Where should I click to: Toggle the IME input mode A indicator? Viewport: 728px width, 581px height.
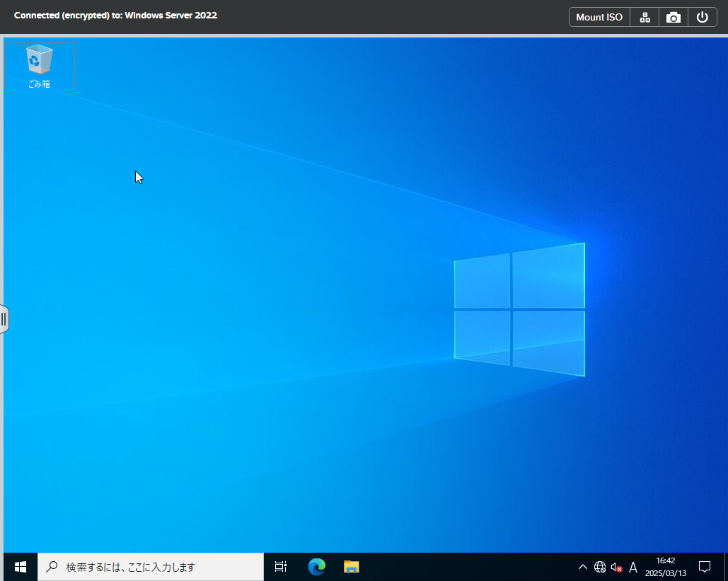click(x=632, y=567)
